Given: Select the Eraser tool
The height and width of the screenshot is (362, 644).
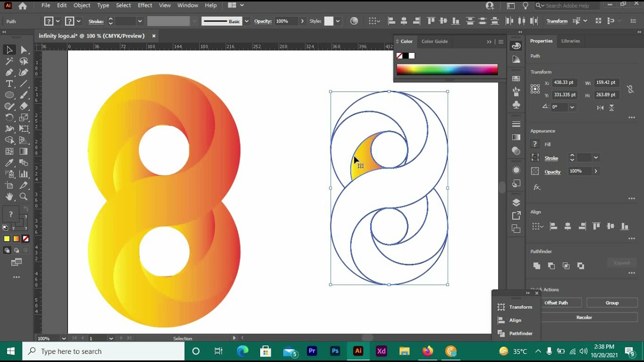Looking at the screenshot, I should (x=24, y=106).
